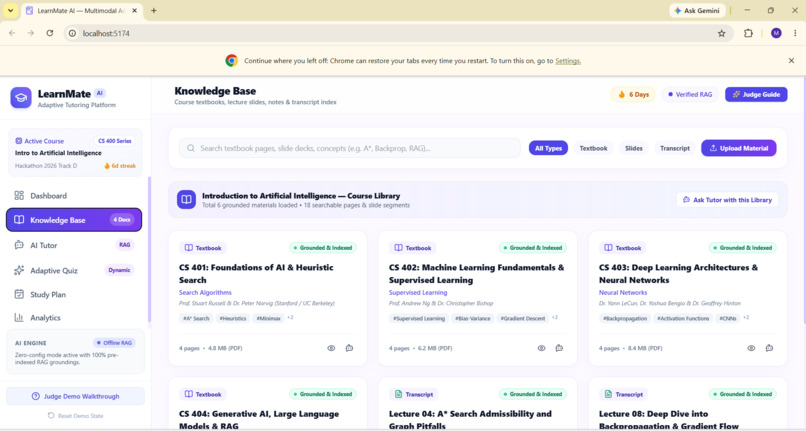The width and height of the screenshot is (806, 431).
Task: Click the AI Tutor chat bot icon
Action: 19,245
